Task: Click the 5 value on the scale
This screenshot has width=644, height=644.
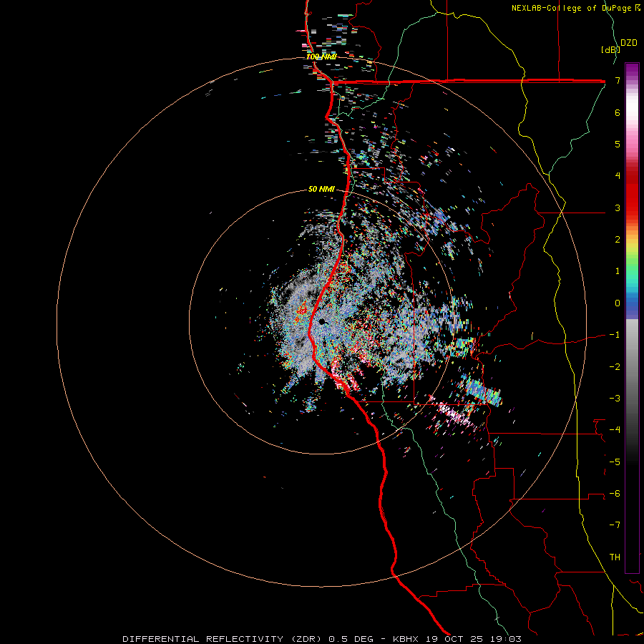Action: (618, 144)
